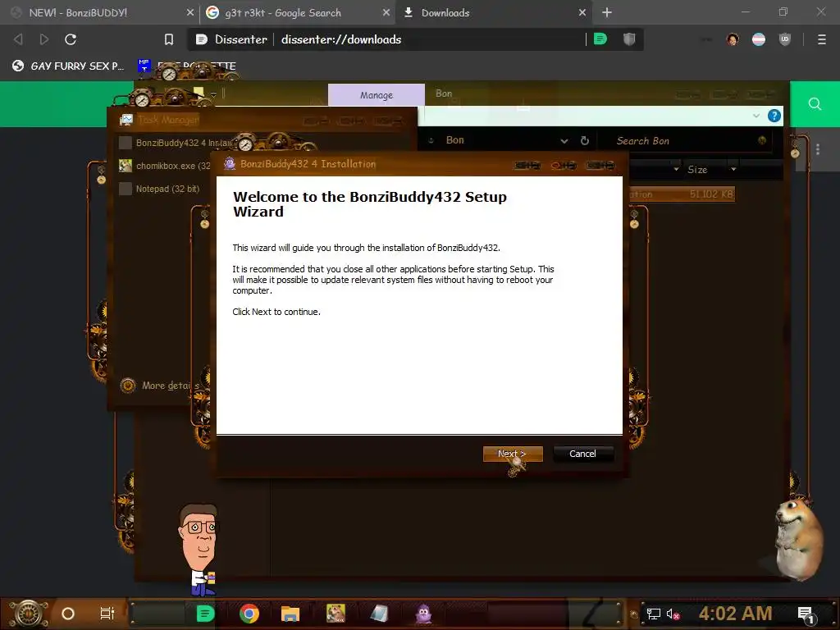Open the dropdown arrow left of Size column
Viewport: 840px width, 630px height.
click(x=676, y=169)
